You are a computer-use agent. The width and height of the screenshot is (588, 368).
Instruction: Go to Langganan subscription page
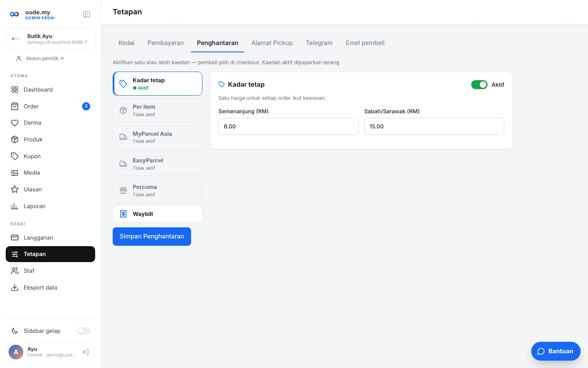(50, 238)
